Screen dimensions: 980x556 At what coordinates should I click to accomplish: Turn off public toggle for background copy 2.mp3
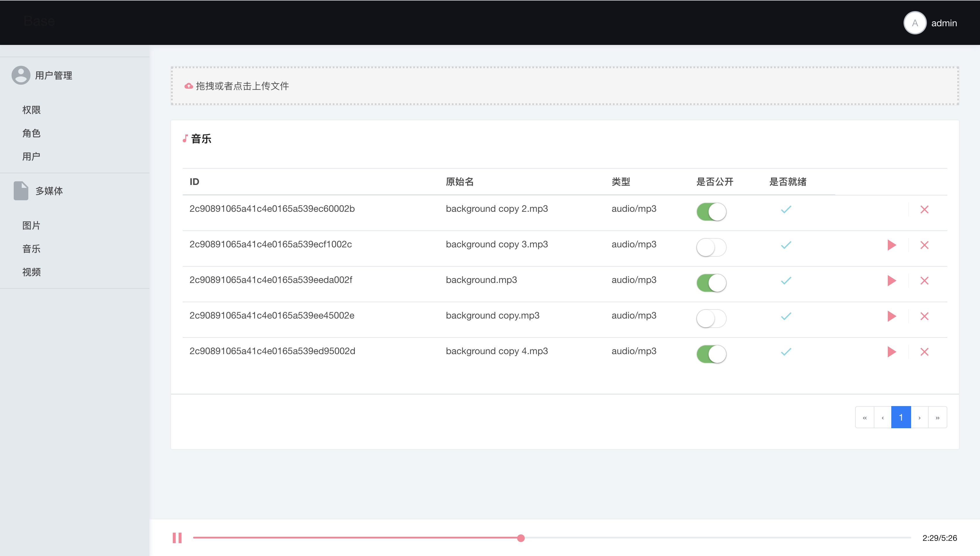tap(711, 211)
